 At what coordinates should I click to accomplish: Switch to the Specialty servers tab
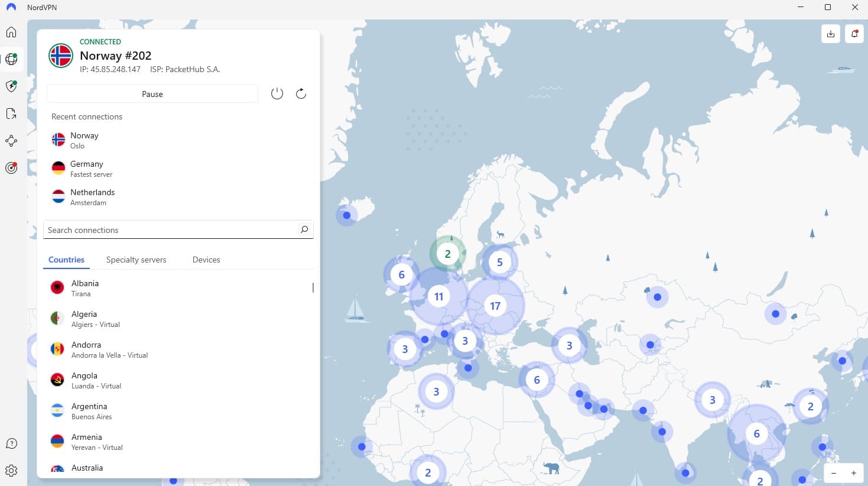pos(136,260)
